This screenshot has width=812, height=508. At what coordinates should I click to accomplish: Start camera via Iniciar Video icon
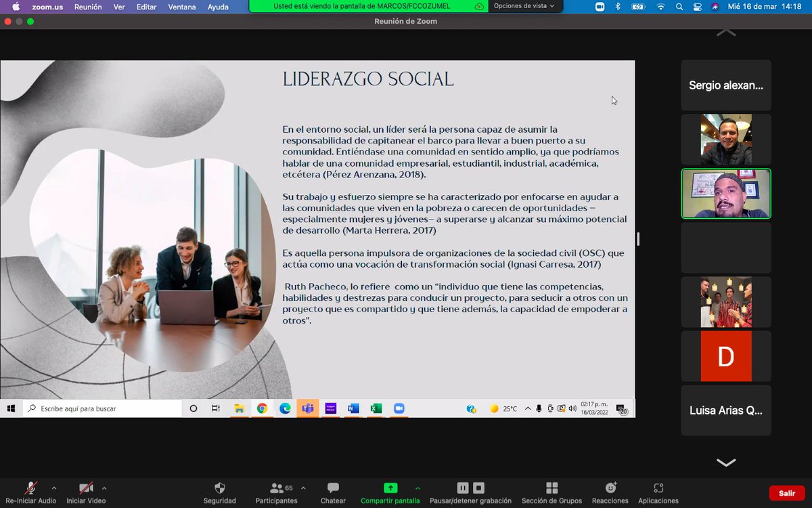point(86,488)
